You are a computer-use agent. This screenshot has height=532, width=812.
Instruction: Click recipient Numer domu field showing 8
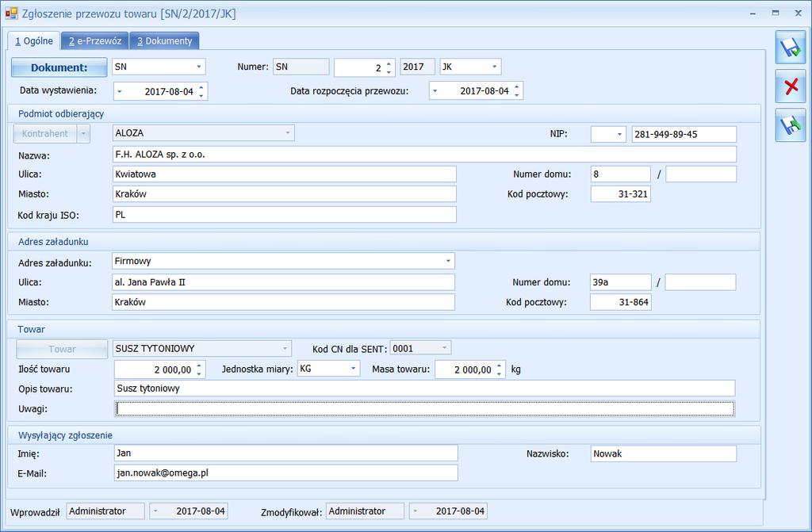[620, 174]
